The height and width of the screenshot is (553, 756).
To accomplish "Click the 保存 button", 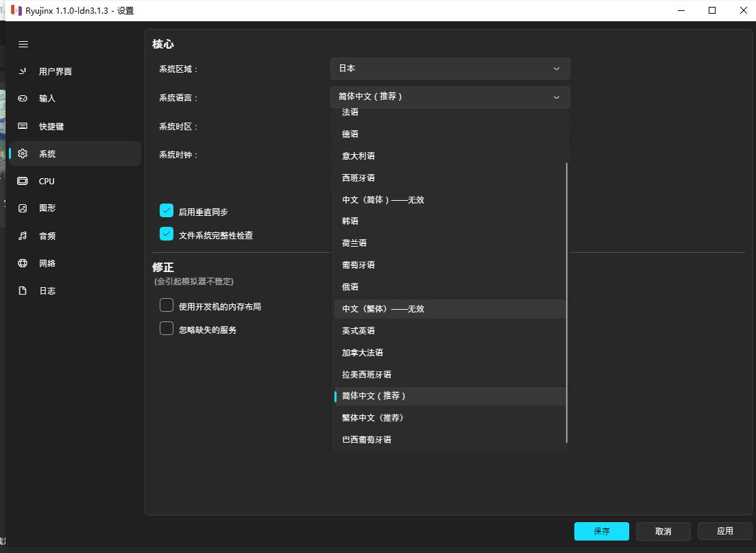I will click(601, 531).
